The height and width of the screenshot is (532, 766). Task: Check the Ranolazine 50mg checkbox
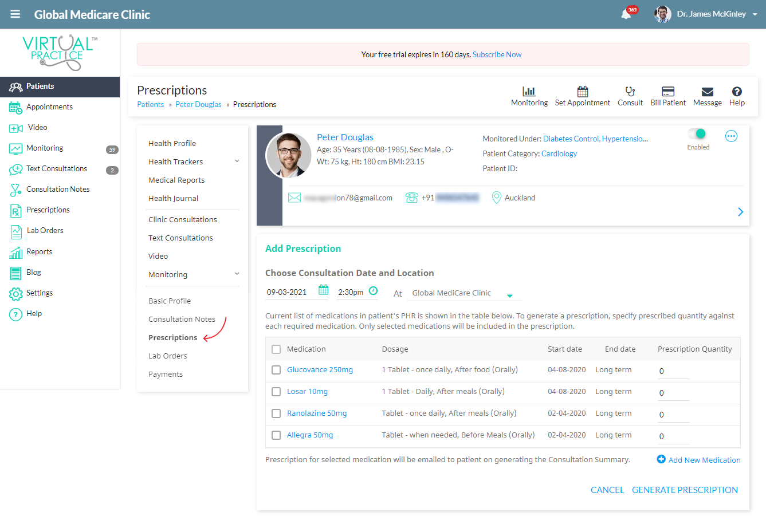[x=276, y=413]
